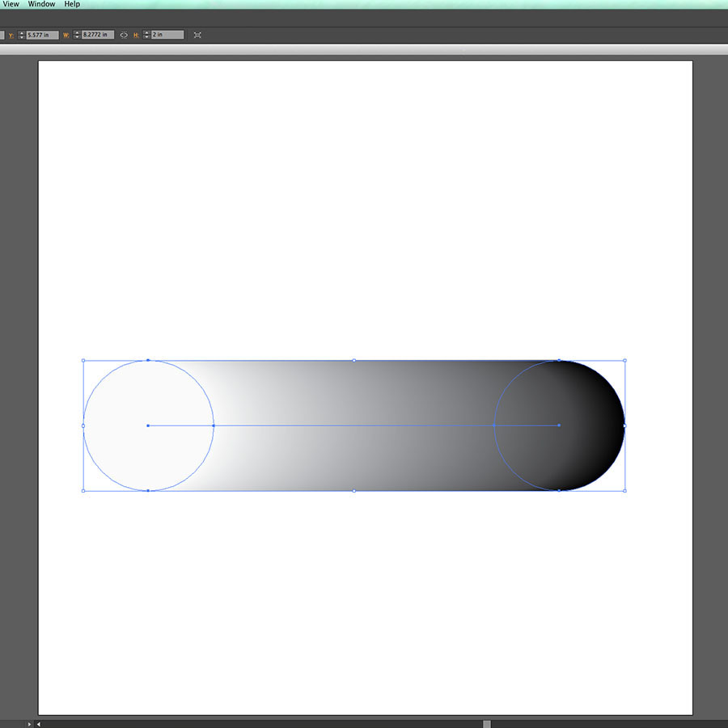The height and width of the screenshot is (728, 728).
Task: Click the middle-left bounding box handle
Action: 83,425
